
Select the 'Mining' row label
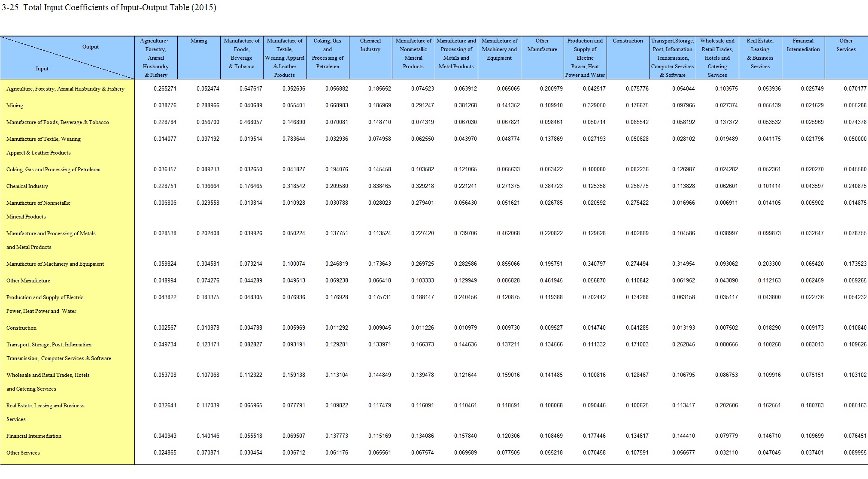click(15, 106)
